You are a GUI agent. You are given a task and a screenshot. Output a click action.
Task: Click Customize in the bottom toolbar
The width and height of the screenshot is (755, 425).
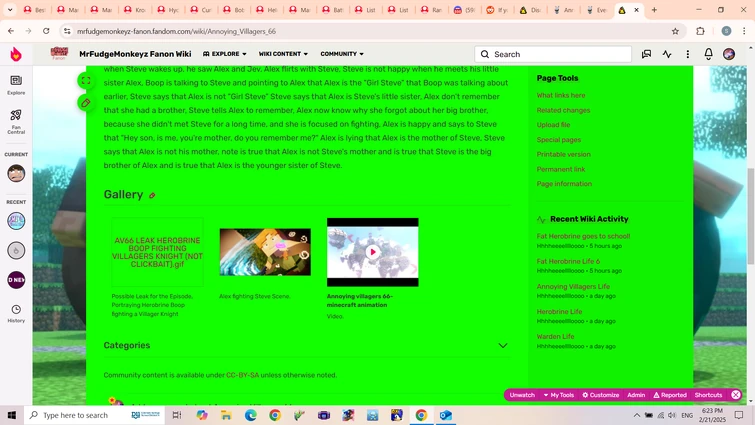click(x=600, y=395)
